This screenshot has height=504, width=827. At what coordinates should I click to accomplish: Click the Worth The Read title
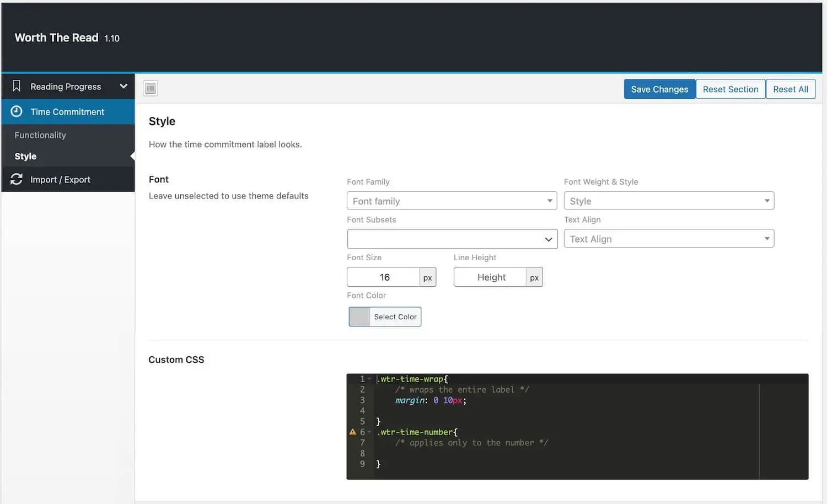point(56,37)
